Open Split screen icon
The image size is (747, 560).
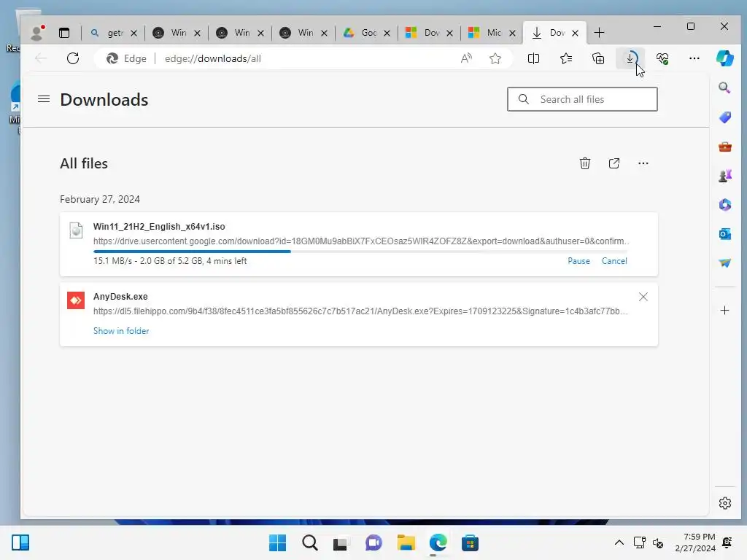(x=533, y=58)
